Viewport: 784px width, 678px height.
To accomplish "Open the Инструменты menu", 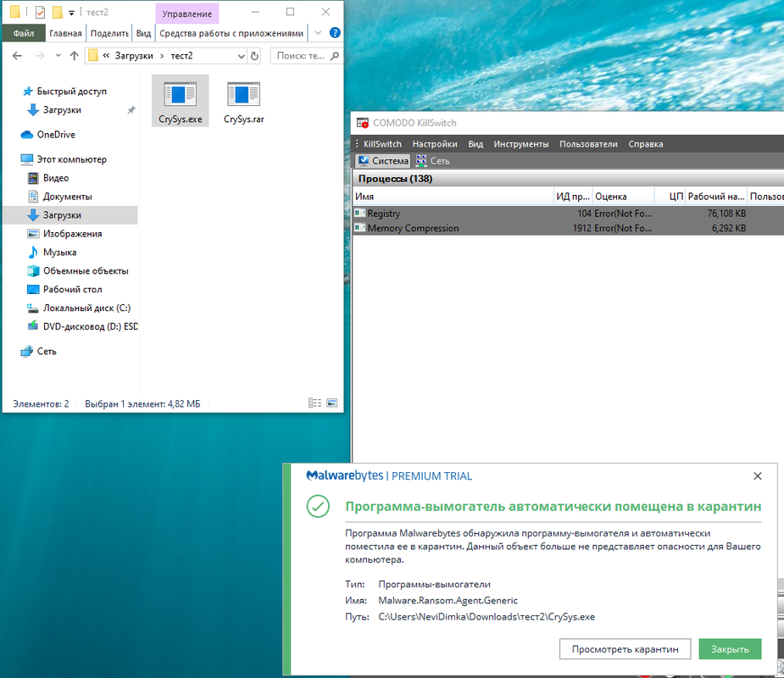I will click(x=521, y=144).
